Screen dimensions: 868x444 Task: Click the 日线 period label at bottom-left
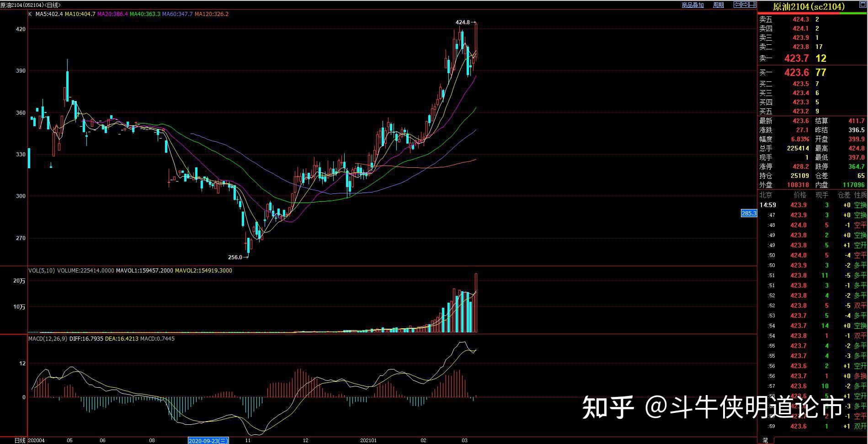pos(20,440)
